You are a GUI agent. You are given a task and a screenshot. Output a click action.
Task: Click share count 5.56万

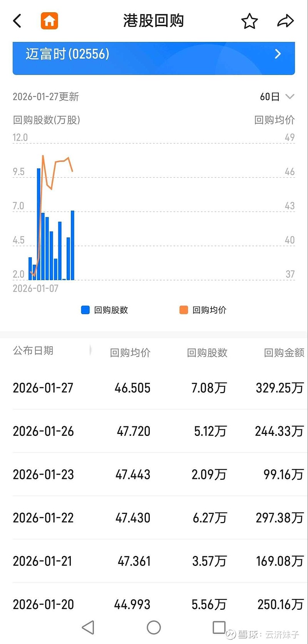(x=209, y=604)
